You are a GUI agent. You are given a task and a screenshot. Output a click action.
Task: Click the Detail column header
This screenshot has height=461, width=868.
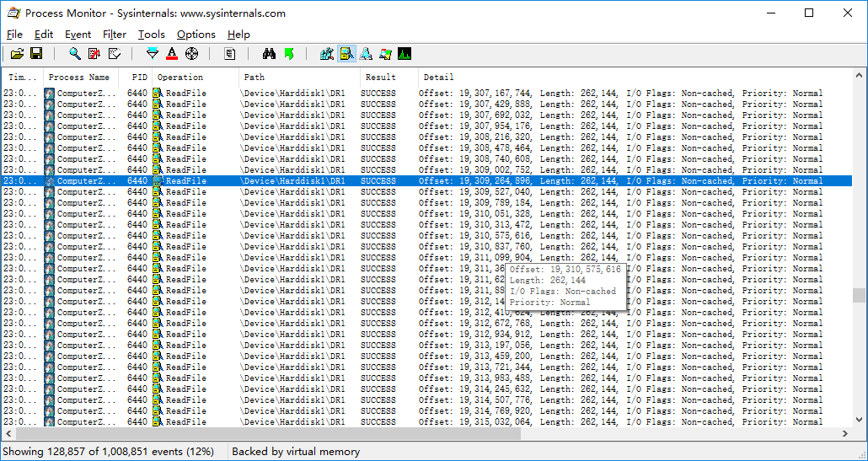point(438,77)
